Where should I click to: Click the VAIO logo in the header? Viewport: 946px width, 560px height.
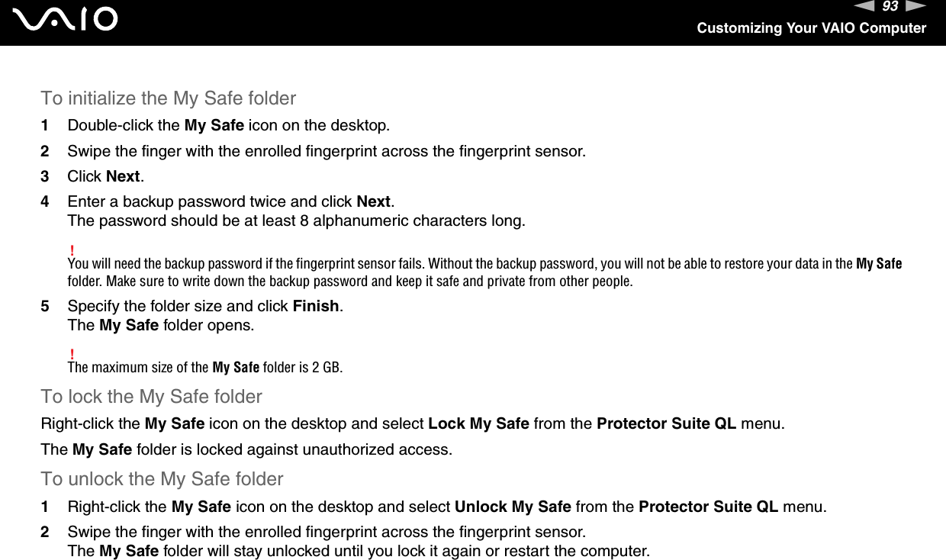point(69,20)
